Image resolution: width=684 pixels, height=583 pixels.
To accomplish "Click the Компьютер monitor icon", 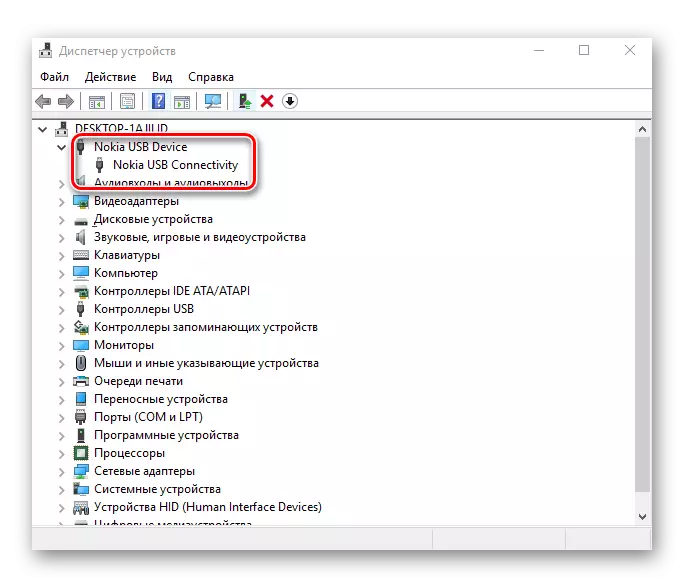I will (81, 273).
